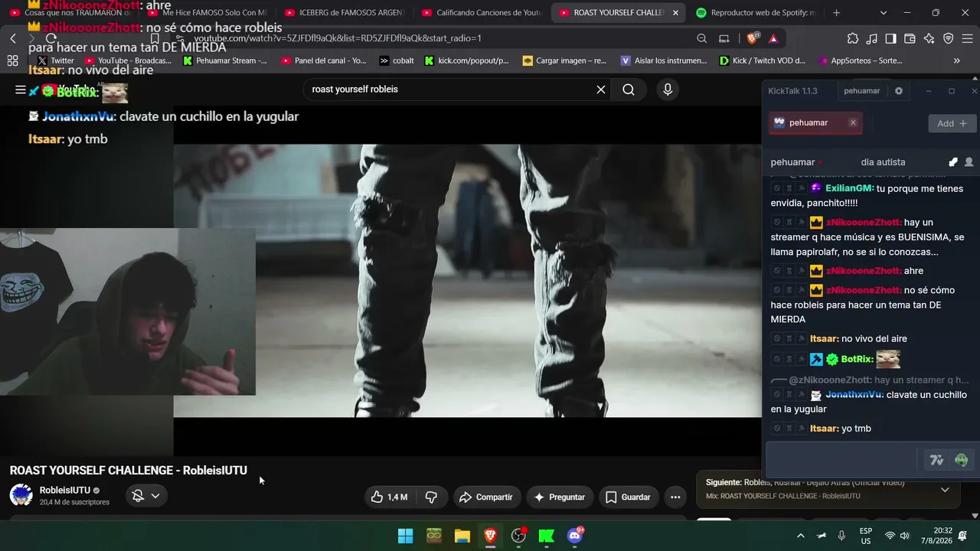Viewport: 980px width, 551px height.
Task: Open more actions menu under the video
Action: point(675,497)
